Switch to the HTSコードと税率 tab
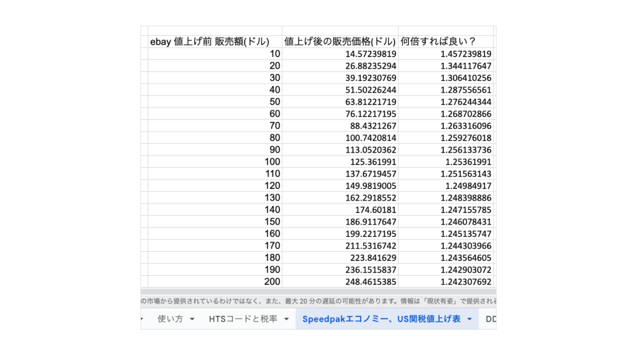 [x=242, y=319]
